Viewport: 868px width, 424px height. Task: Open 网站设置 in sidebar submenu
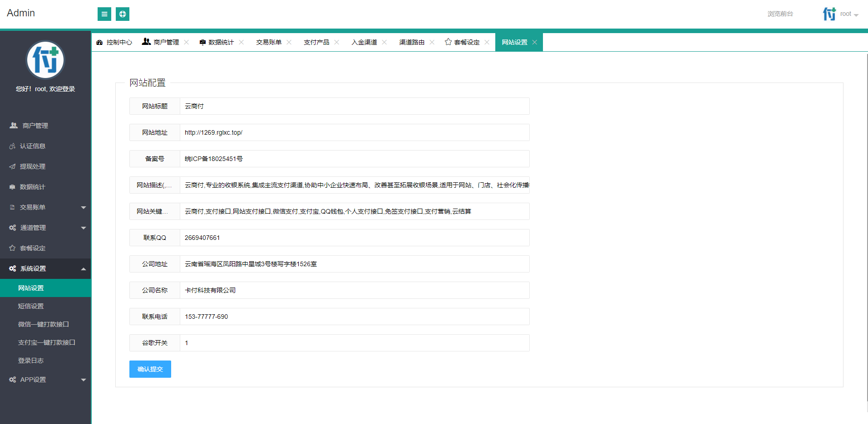(x=45, y=288)
